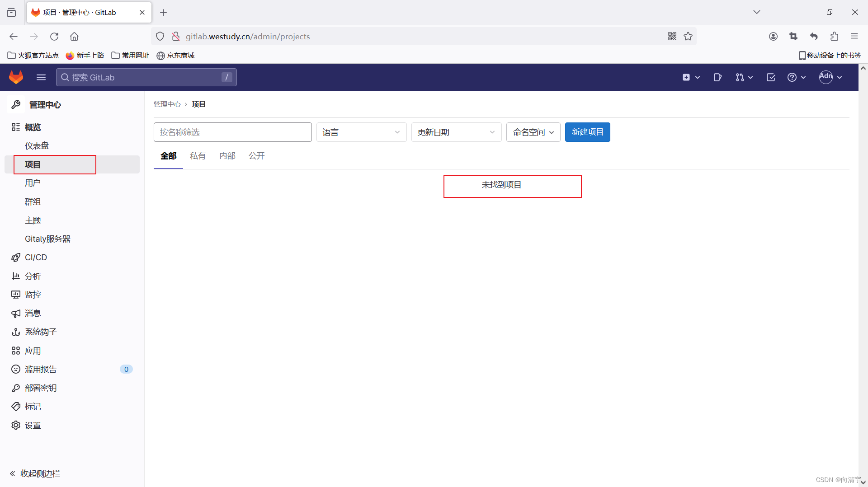This screenshot has width=868, height=487.
Task: Click 管理中心 breadcrumb link
Action: point(167,104)
